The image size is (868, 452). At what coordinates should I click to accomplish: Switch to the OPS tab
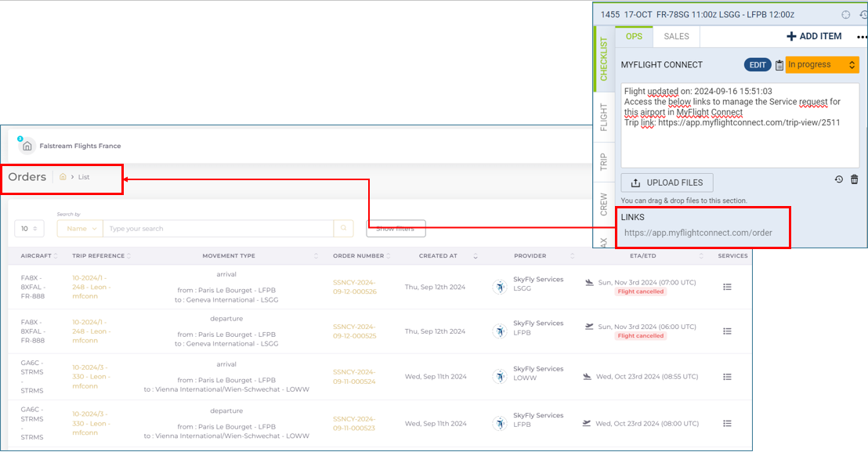click(634, 37)
